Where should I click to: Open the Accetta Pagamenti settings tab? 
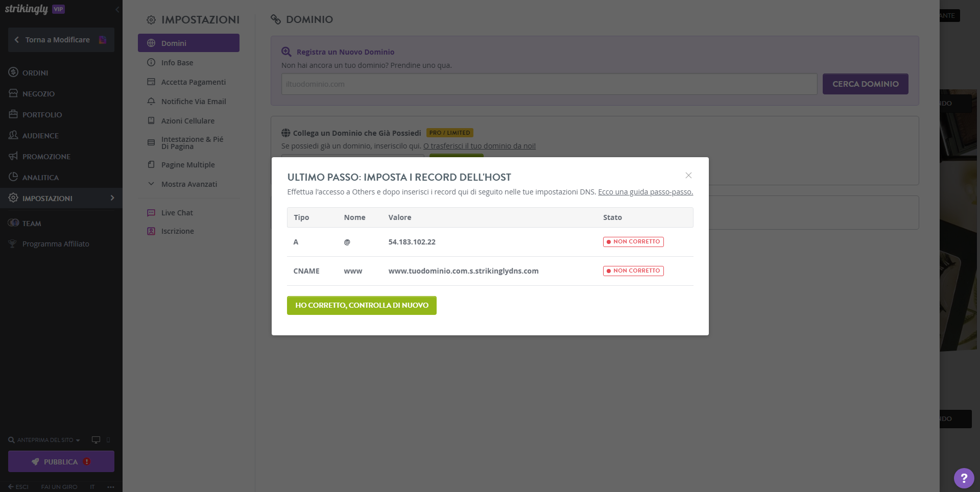point(193,82)
